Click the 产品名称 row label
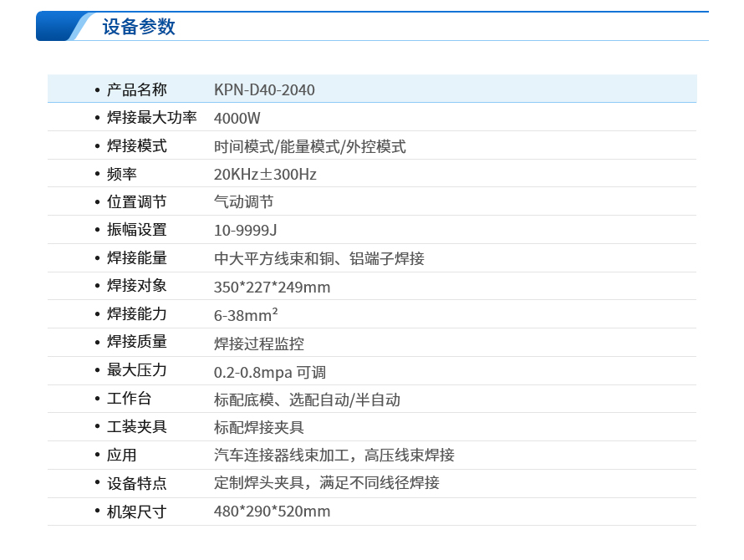The width and height of the screenshot is (744, 560). [x=137, y=89]
